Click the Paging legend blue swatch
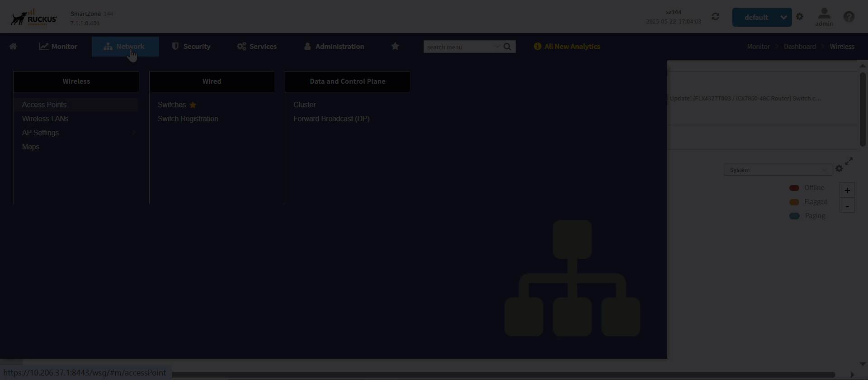The width and height of the screenshot is (868, 380). click(x=794, y=216)
